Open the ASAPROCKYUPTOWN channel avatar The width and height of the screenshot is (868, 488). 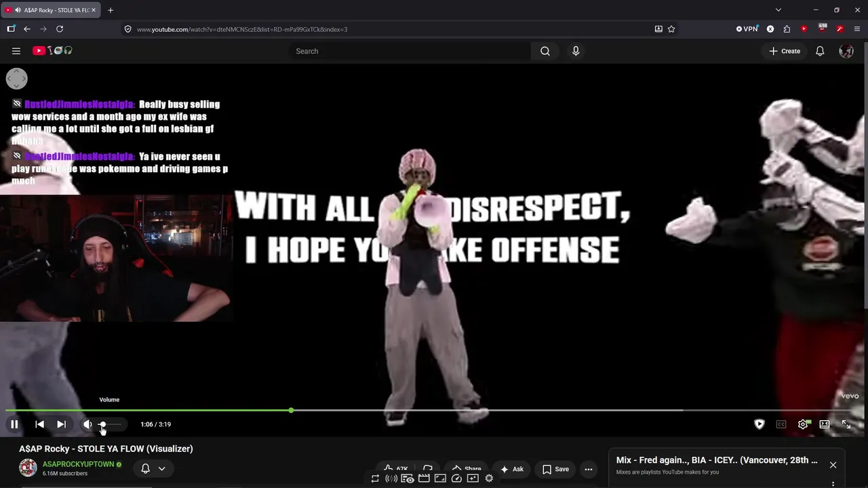tap(28, 468)
